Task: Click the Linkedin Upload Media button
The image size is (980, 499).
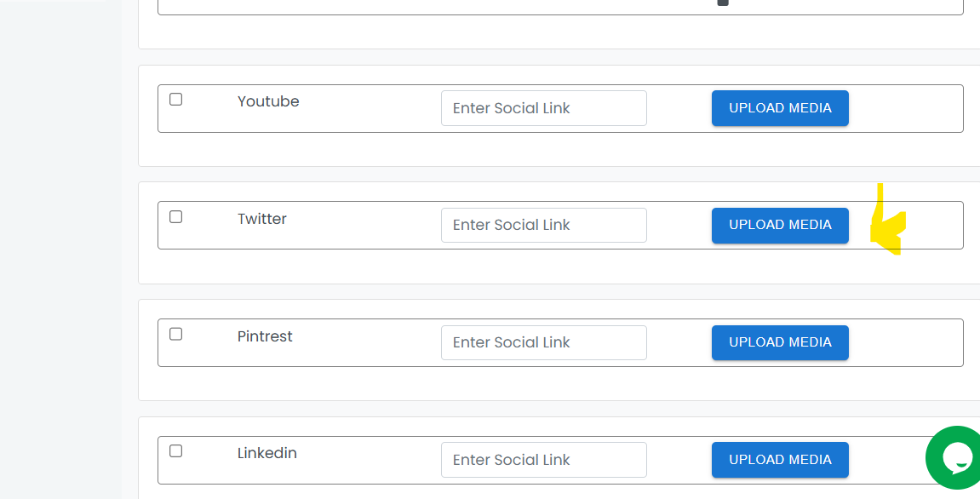Action: click(x=780, y=460)
